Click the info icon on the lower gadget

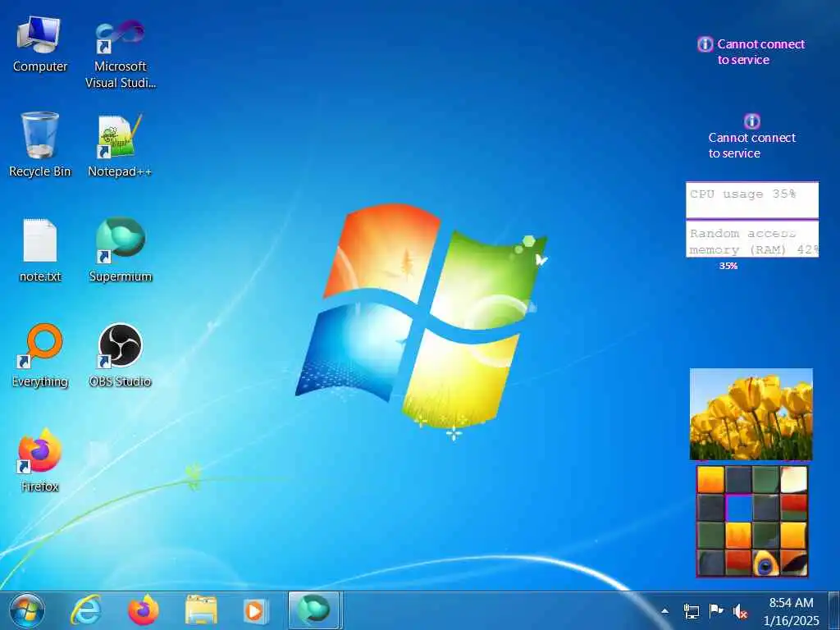click(x=752, y=121)
